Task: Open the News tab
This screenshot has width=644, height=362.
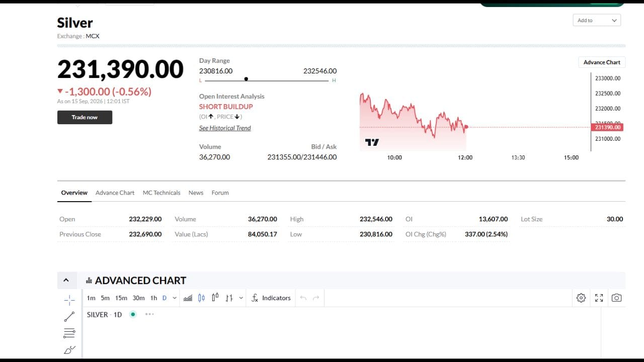Action: click(196, 193)
